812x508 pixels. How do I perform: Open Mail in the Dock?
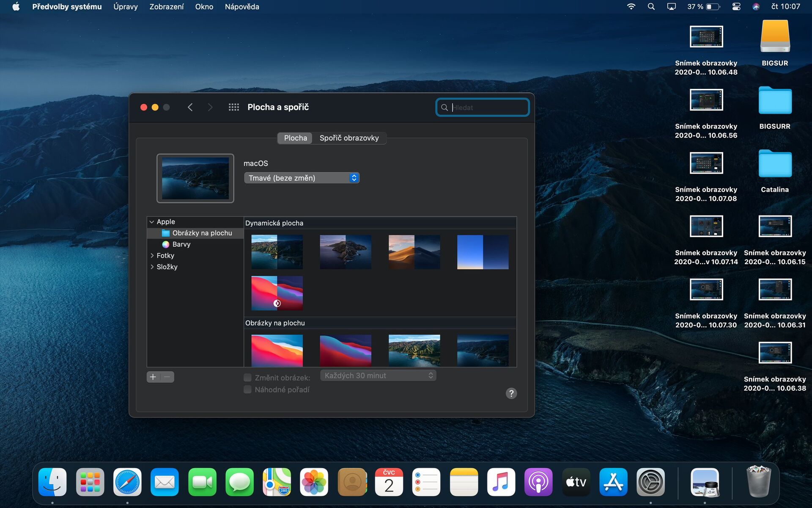165,482
